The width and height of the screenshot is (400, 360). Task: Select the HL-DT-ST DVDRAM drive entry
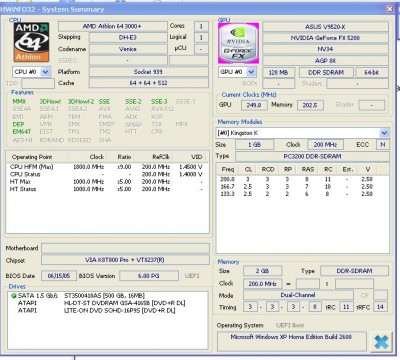(x=102, y=303)
